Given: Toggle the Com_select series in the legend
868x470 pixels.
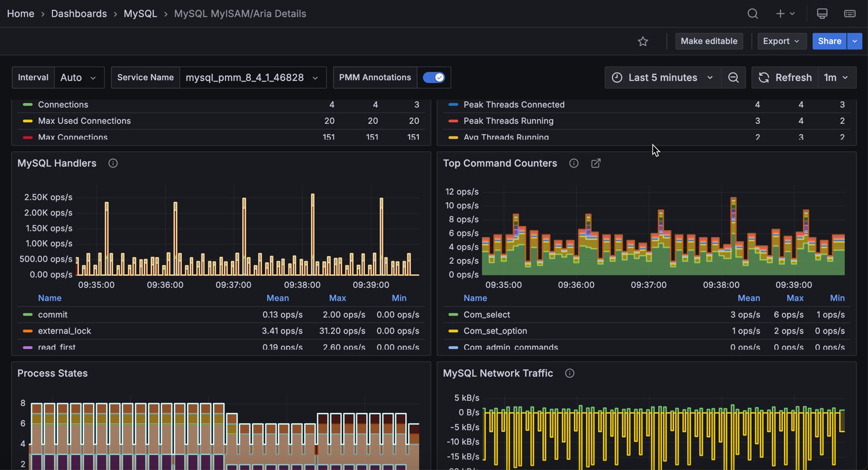Looking at the screenshot, I should click(x=486, y=315).
